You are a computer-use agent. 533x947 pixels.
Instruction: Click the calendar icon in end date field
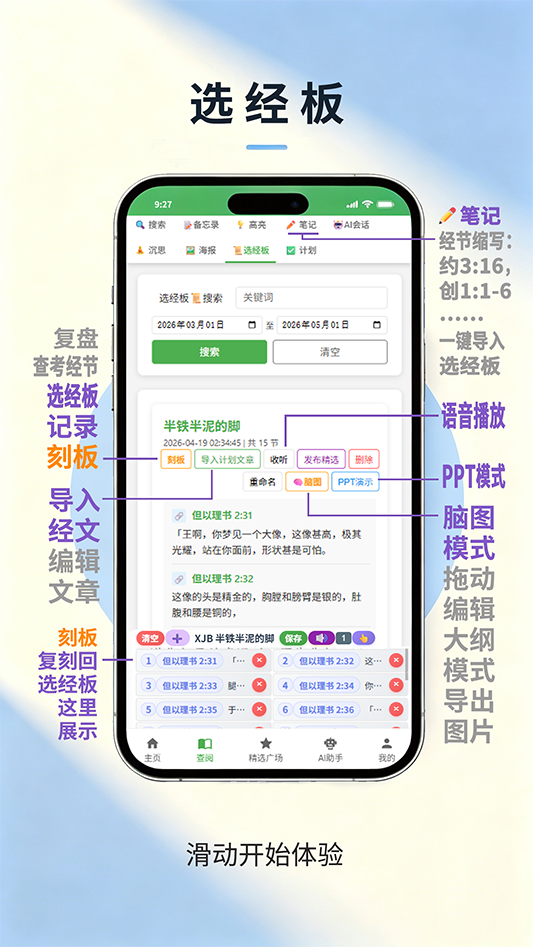coord(377,325)
